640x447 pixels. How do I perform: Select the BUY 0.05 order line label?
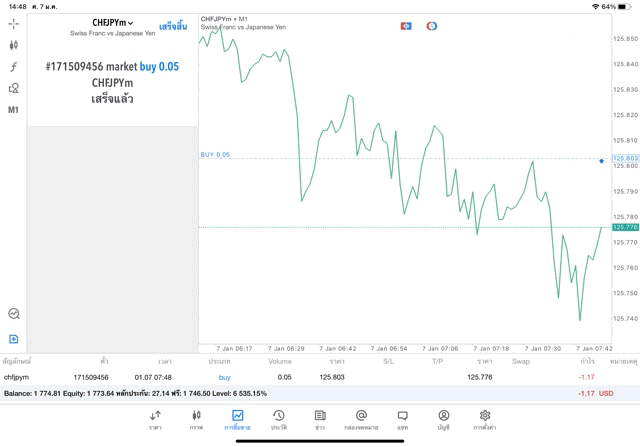pyautogui.click(x=215, y=154)
